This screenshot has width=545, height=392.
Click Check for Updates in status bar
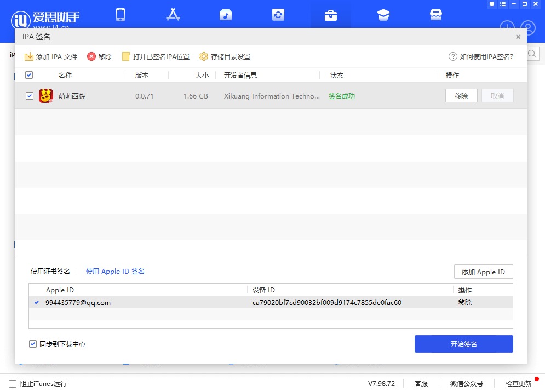519,384
